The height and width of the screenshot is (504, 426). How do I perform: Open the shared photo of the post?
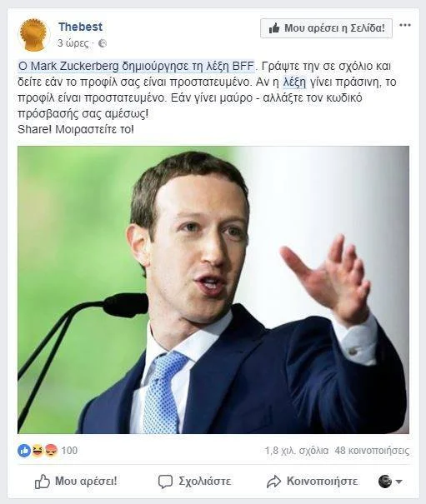pos(213,290)
